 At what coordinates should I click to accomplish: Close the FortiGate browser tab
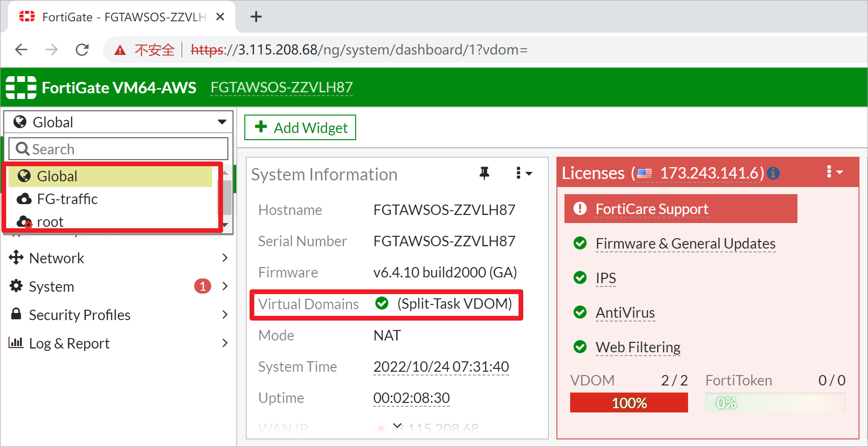coord(220,17)
